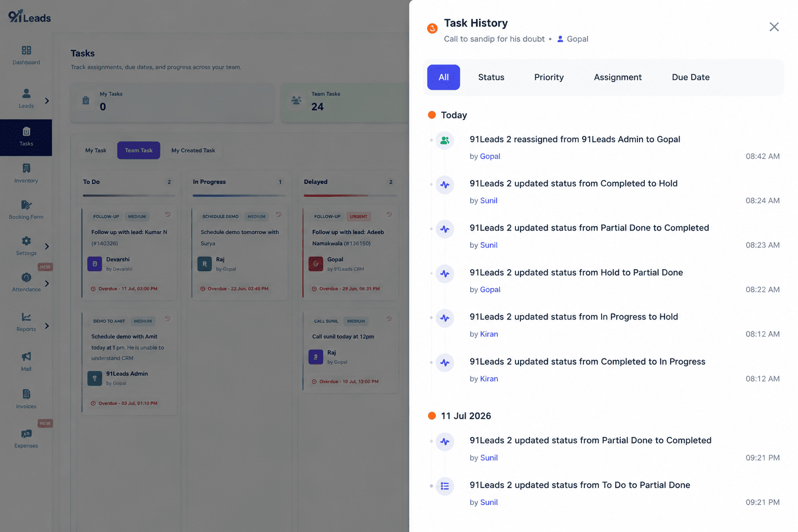Open Invoices in sidebar
Screen dimensions: 798x532
pos(26,399)
